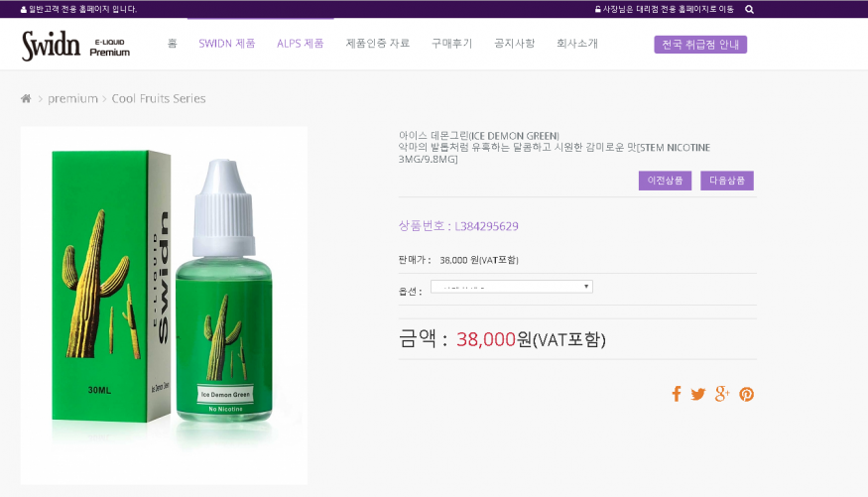This screenshot has width=868, height=497.
Task: Go to next product 다음상품
Action: (727, 181)
